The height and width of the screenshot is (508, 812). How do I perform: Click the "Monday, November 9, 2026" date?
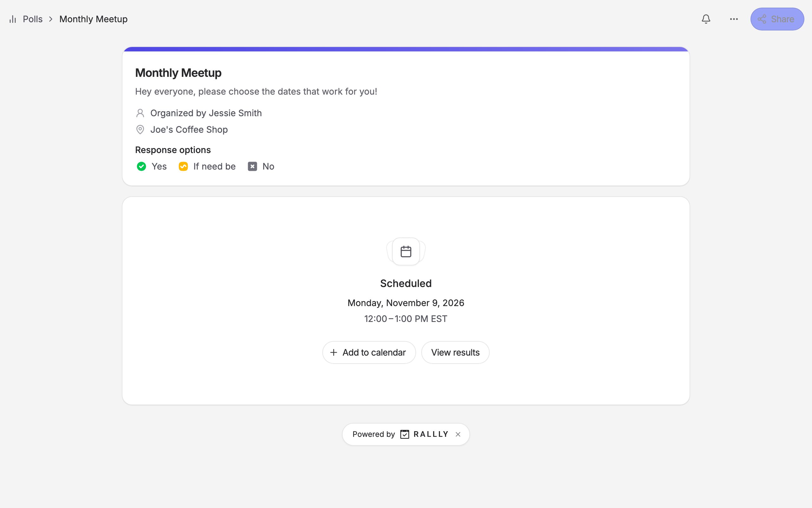pyautogui.click(x=406, y=303)
